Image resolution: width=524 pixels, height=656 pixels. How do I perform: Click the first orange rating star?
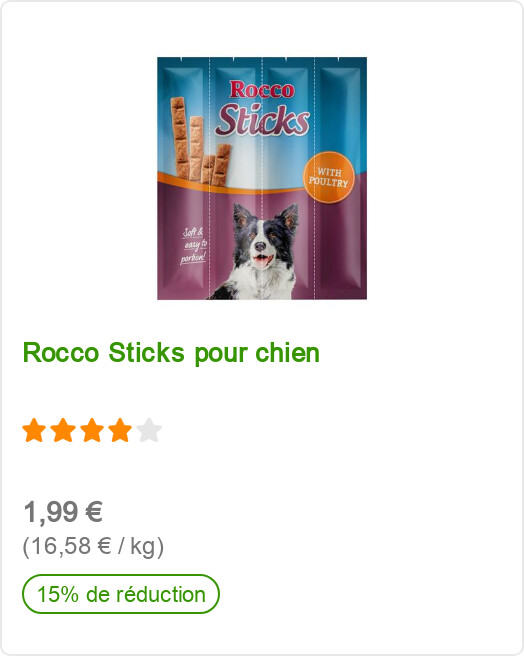click(34, 430)
